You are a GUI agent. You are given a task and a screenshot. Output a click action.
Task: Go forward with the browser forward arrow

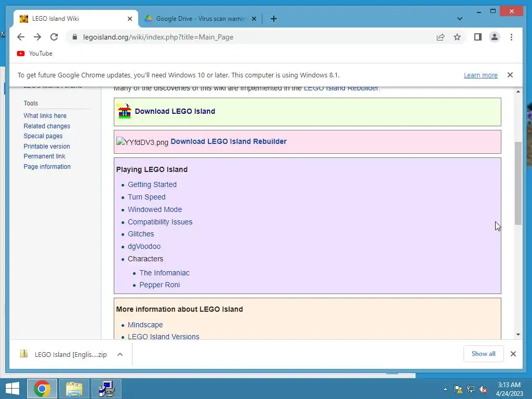tap(37, 37)
